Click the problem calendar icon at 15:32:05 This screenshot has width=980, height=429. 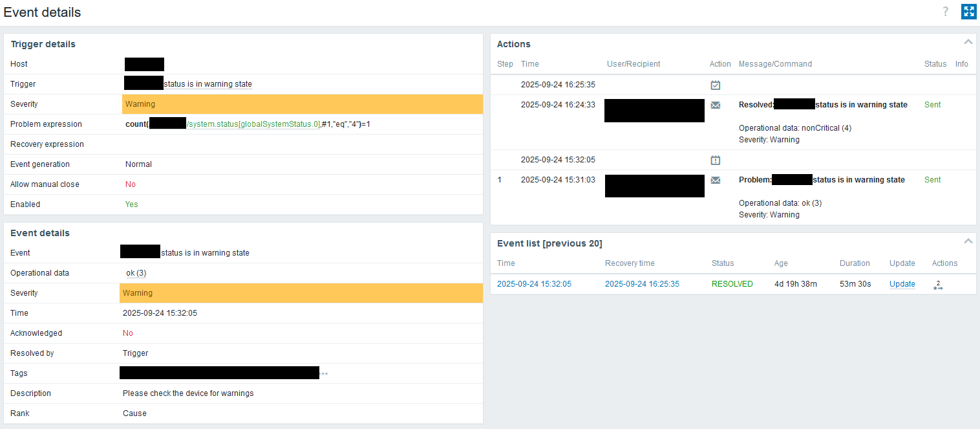tap(715, 160)
